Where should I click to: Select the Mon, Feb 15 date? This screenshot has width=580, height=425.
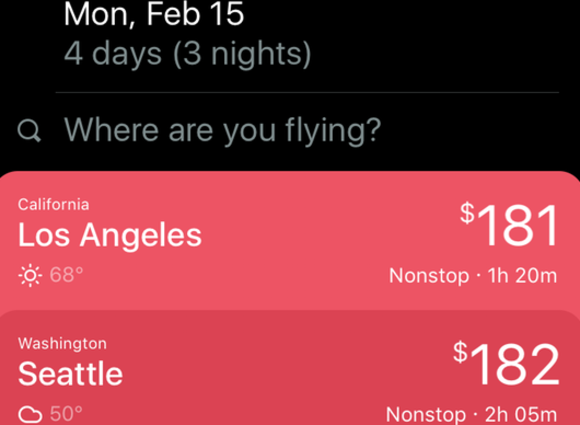point(154,14)
